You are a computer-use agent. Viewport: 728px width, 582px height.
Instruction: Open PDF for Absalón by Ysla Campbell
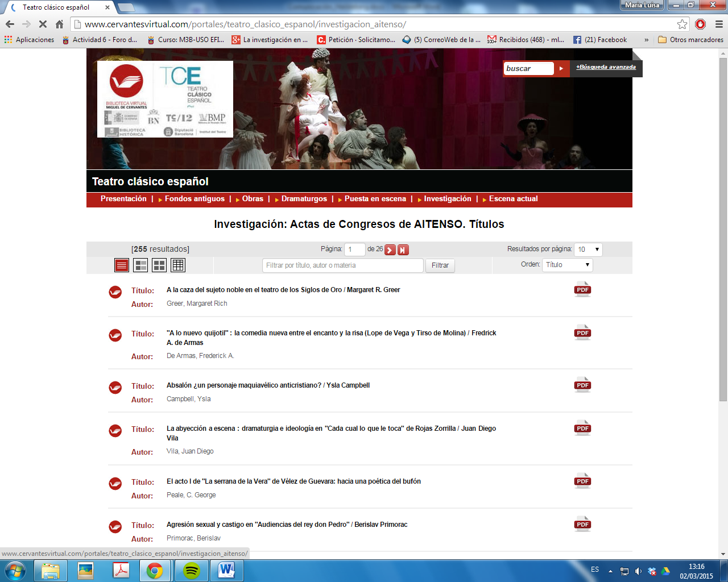(x=582, y=385)
